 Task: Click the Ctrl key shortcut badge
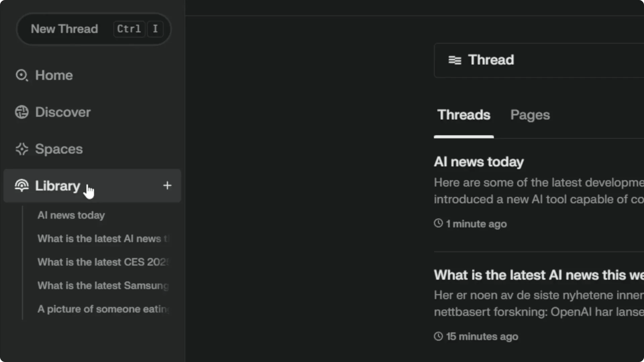pos(129,29)
